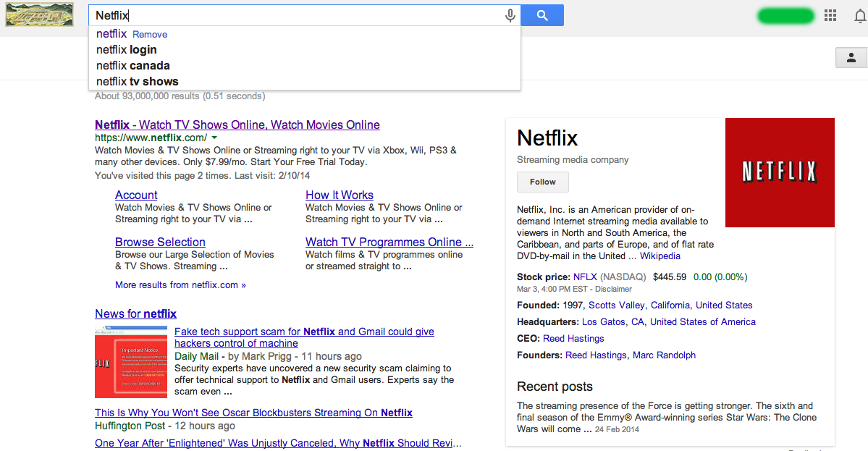This screenshot has width=868, height=451.
Task: Open 'More results from netflix.com' link
Action: [x=180, y=285]
